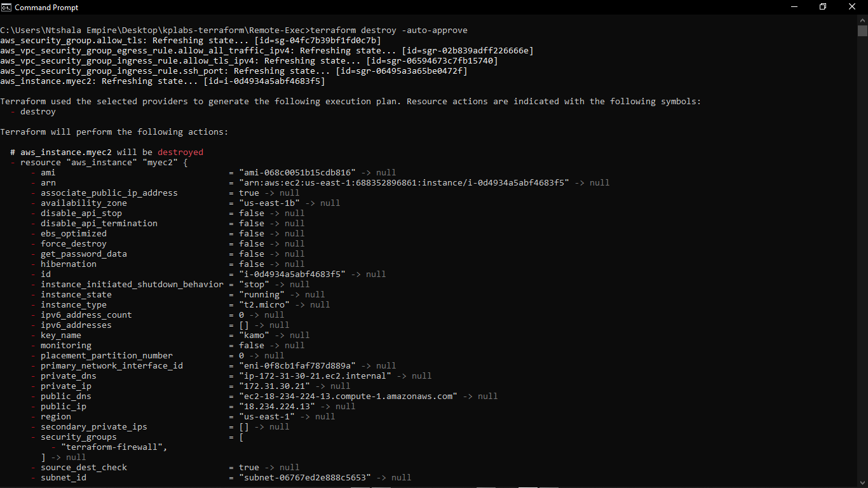The width and height of the screenshot is (868, 488).
Task: Click the key_name value kamo
Action: click(x=254, y=335)
